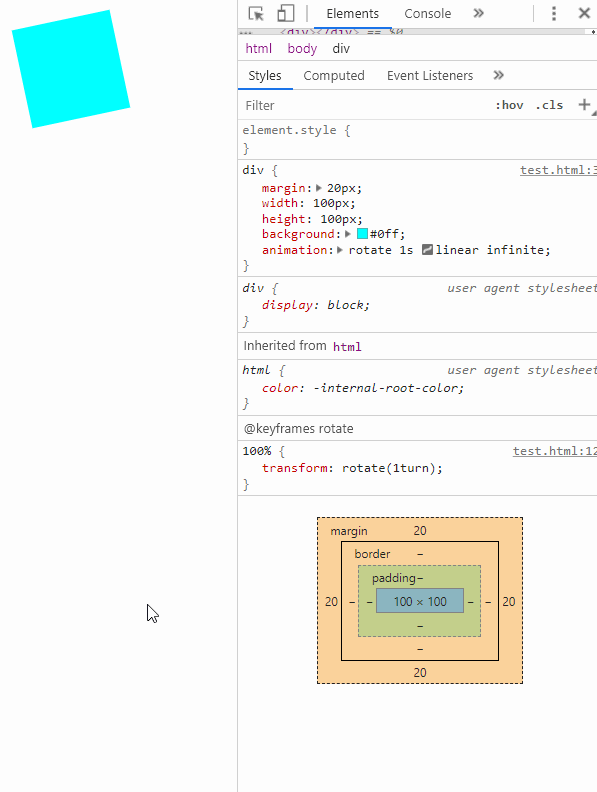Click the 100 × 100 content box

coord(420,601)
